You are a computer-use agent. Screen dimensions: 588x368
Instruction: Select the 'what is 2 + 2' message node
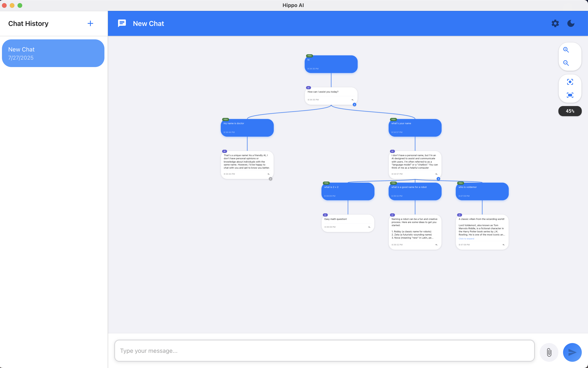tap(348, 192)
